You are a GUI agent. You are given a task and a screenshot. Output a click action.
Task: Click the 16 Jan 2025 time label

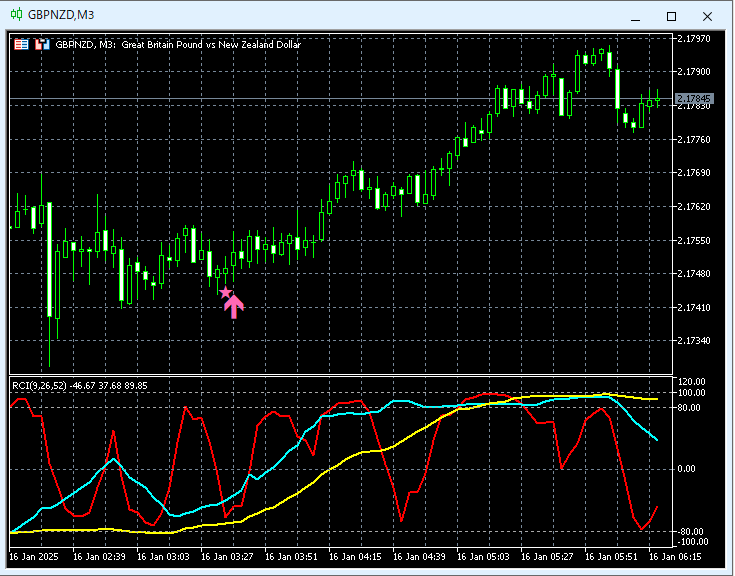pyautogui.click(x=34, y=557)
